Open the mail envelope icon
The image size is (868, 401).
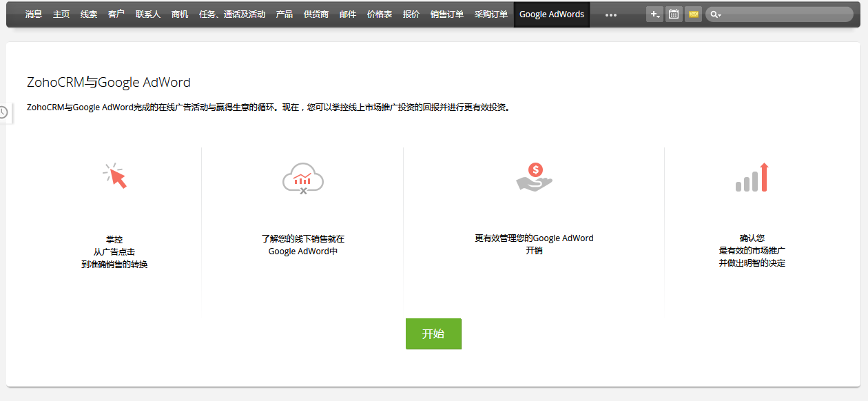693,14
